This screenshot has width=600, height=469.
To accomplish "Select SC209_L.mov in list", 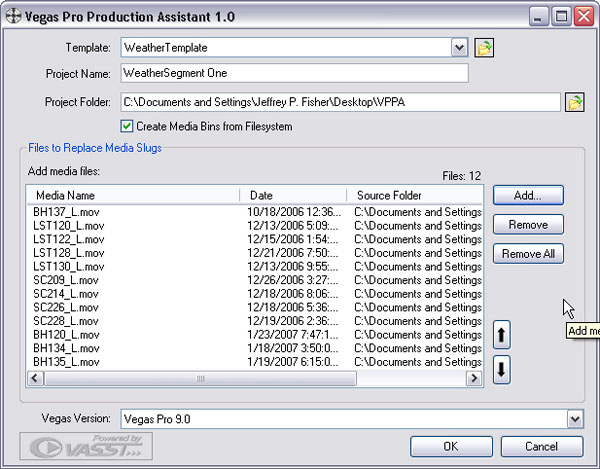I will [66, 280].
